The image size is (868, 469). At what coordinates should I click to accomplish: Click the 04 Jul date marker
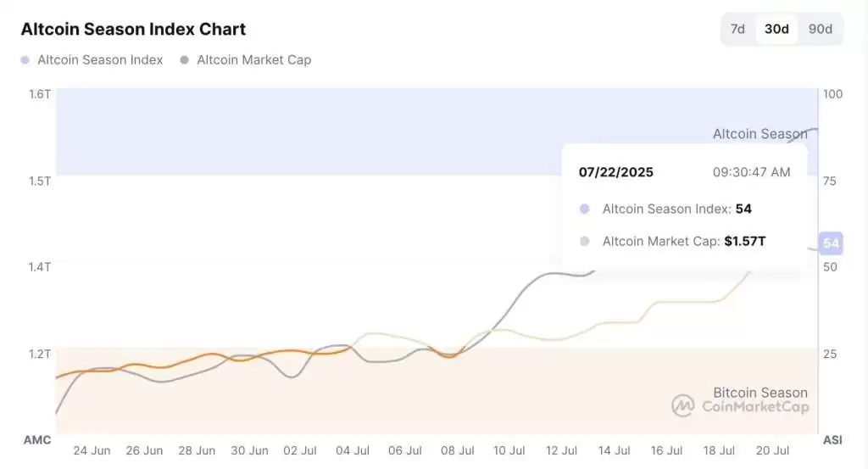[x=353, y=450]
